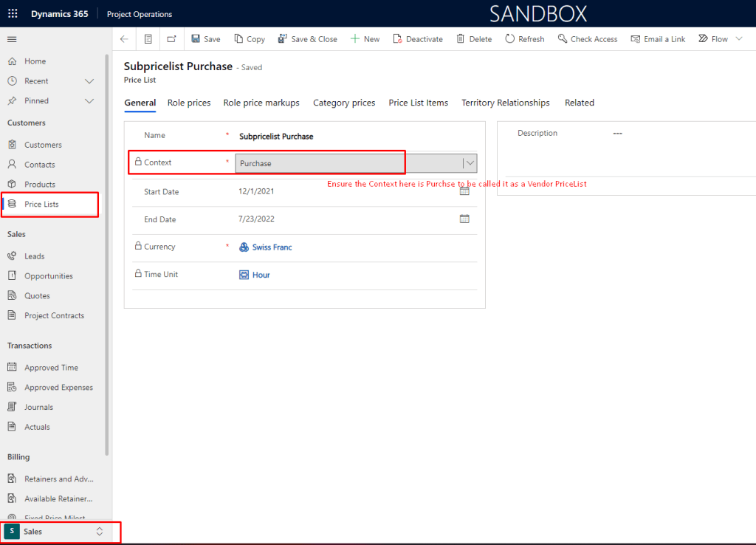The width and height of the screenshot is (756, 545).
Task: Open the Swiss Franc currency link
Action: (x=272, y=247)
